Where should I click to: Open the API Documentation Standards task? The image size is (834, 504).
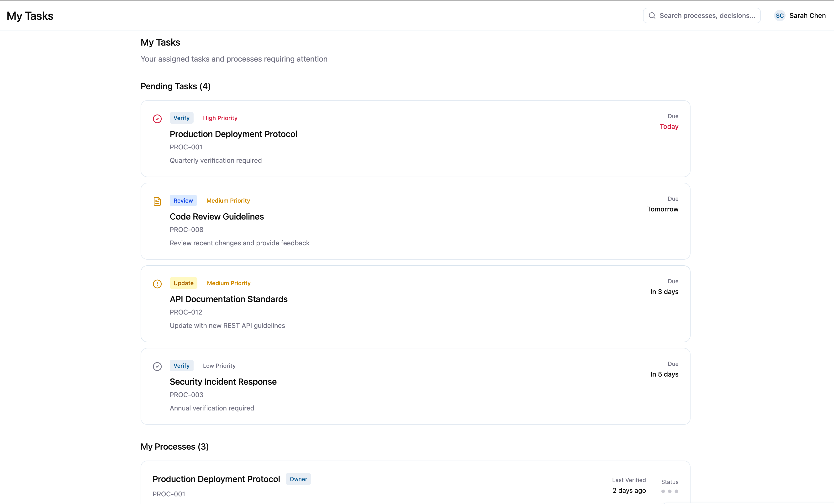[x=228, y=299]
